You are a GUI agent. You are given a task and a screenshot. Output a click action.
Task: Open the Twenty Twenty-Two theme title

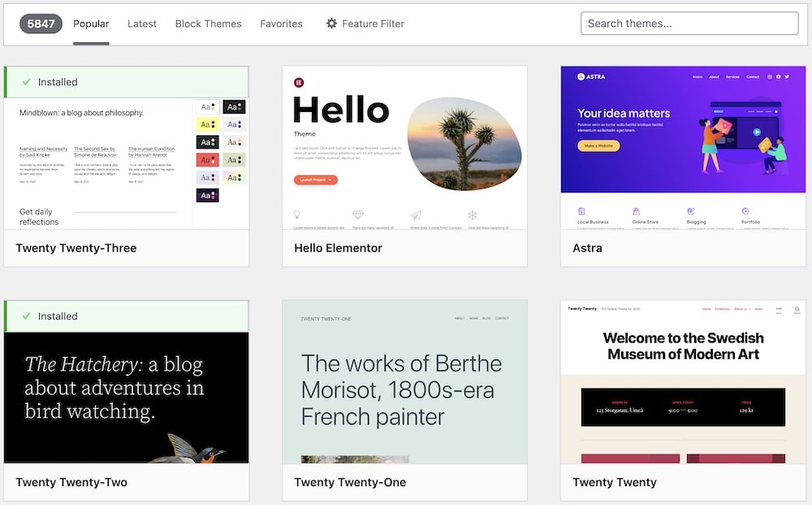[x=71, y=482]
